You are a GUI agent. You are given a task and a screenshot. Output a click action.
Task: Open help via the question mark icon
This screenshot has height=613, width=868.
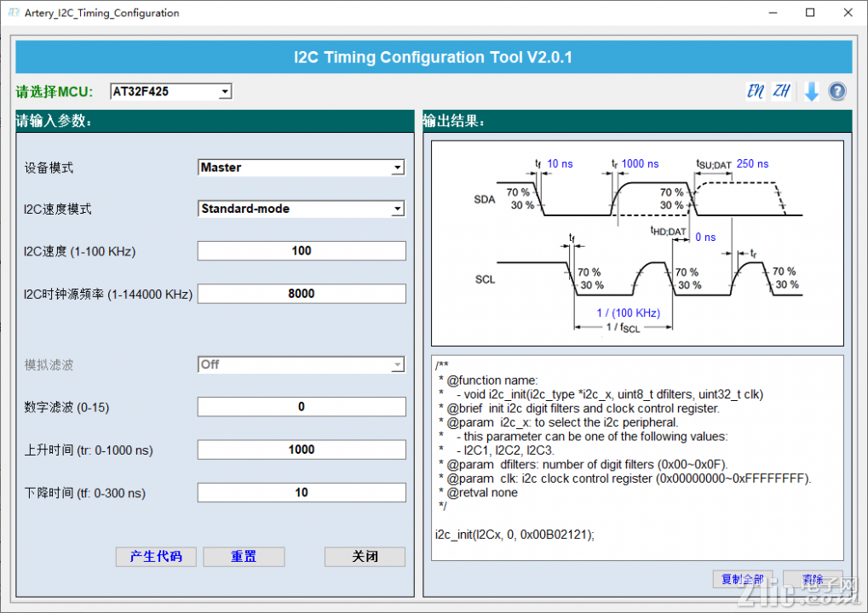(837, 91)
